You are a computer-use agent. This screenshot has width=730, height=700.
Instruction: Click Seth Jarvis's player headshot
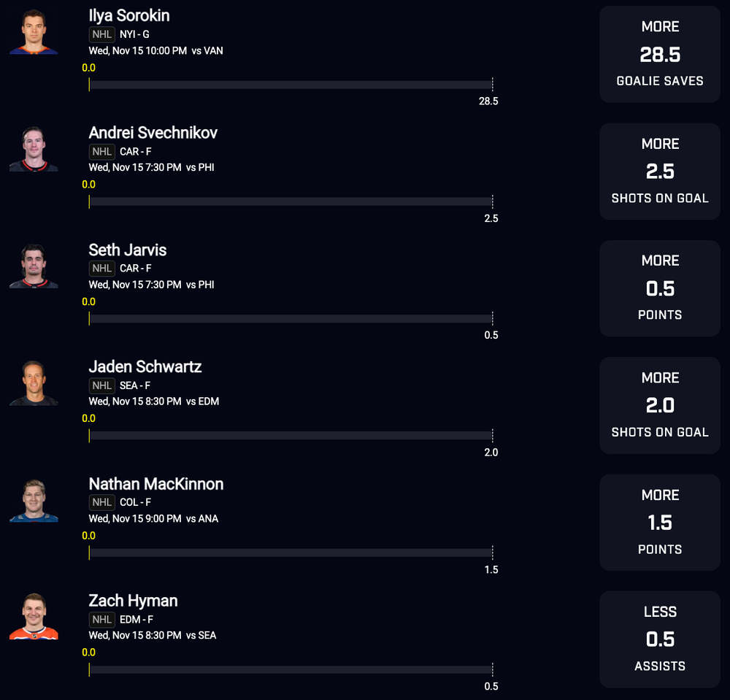(x=34, y=266)
